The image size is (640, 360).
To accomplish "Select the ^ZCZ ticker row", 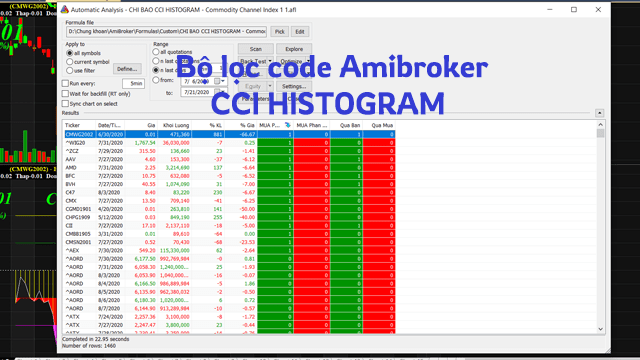I will tap(229, 151).
